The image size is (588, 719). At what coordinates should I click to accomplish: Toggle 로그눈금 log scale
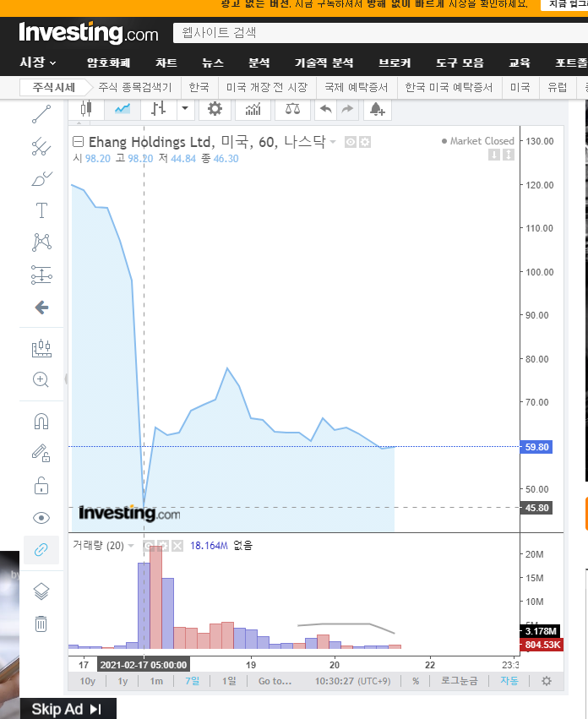(x=459, y=681)
